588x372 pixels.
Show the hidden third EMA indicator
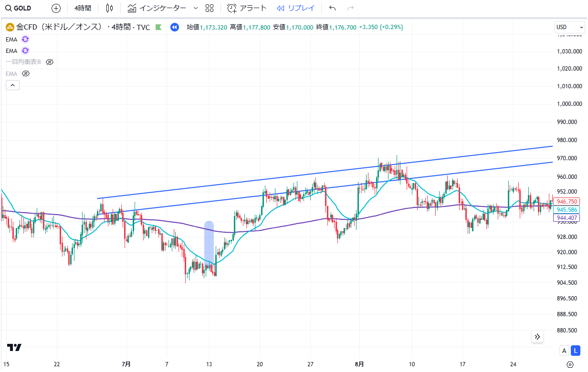click(26, 73)
